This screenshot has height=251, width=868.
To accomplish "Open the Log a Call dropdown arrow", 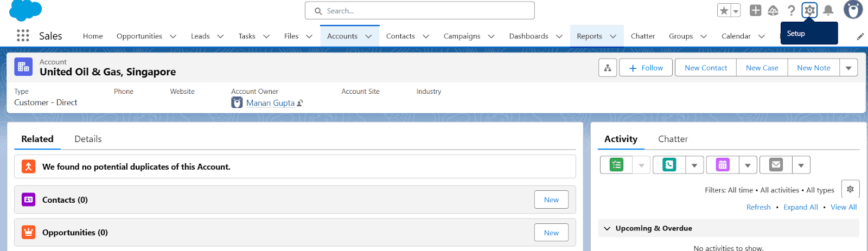I will point(694,165).
